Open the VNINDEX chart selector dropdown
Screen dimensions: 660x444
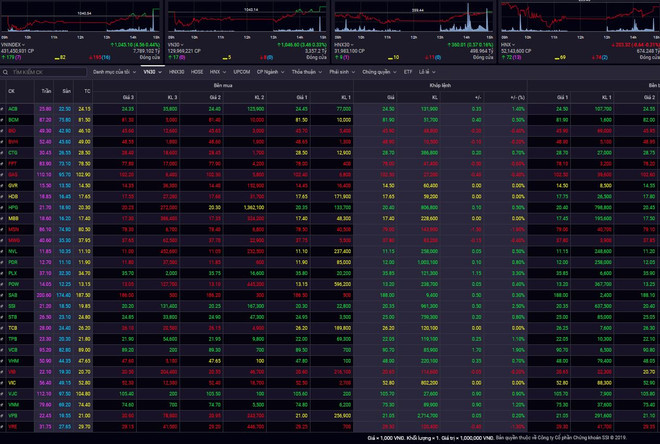pyautogui.click(x=24, y=45)
